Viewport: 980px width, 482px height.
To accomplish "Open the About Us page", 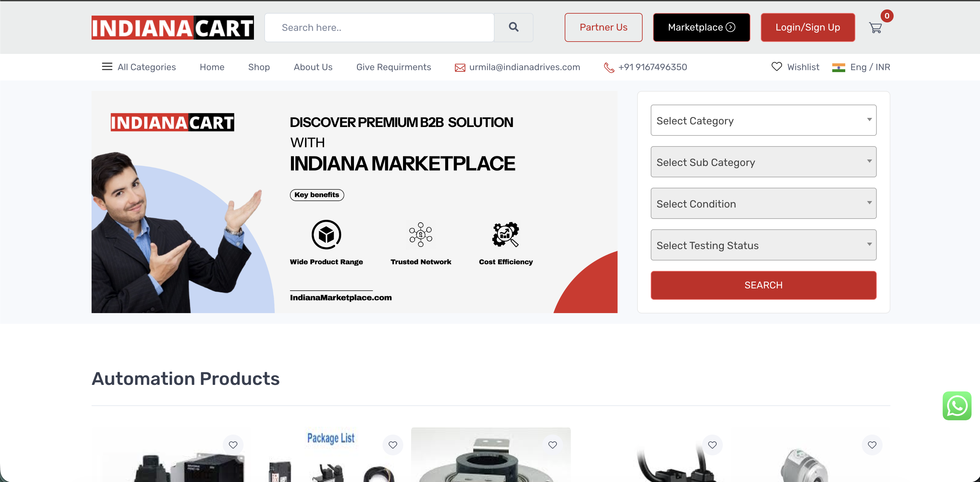I will tap(313, 67).
